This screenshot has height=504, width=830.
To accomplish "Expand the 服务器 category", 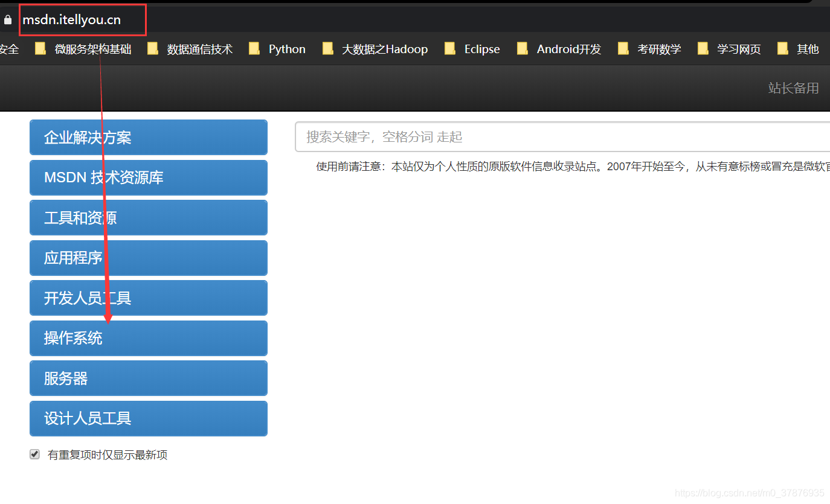I will [149, 378].
